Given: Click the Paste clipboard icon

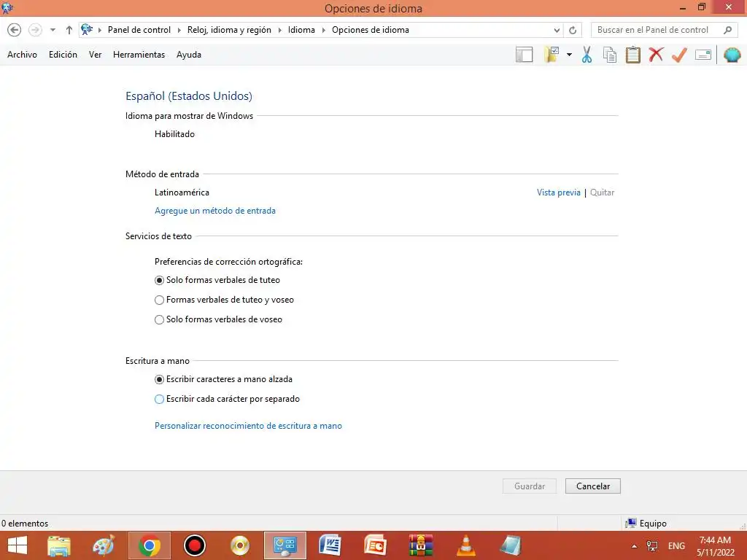Looking at the screenshot, I should coord(632,55).
